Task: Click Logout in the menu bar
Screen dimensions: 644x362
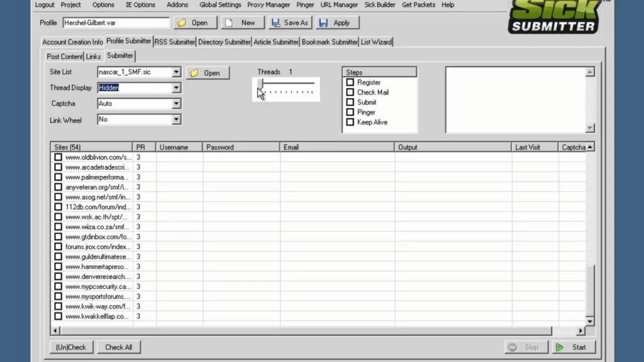Action: 45,5
